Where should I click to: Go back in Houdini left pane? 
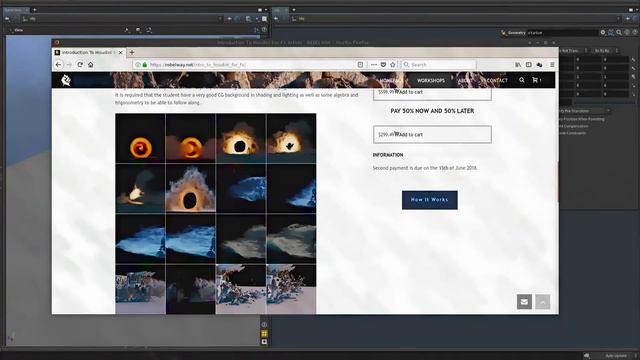coord(7,18)
